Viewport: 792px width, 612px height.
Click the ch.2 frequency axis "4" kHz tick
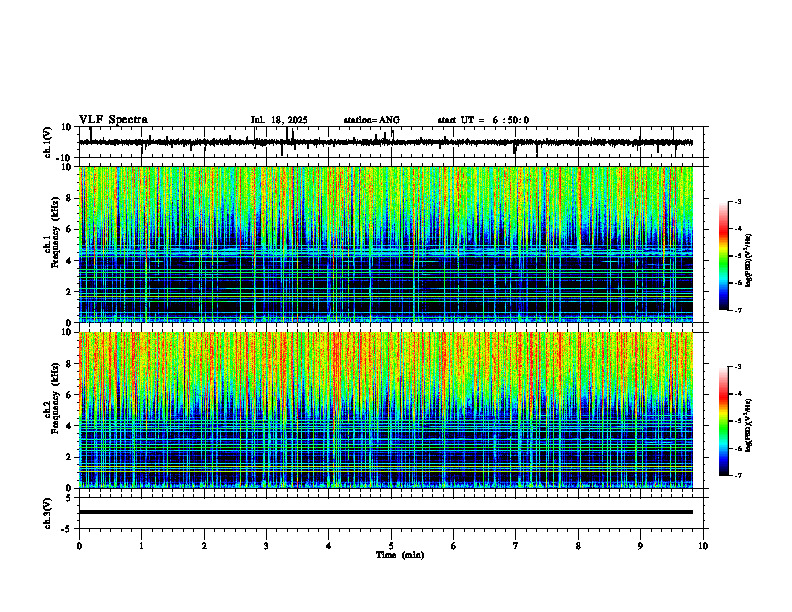(69, 426)
